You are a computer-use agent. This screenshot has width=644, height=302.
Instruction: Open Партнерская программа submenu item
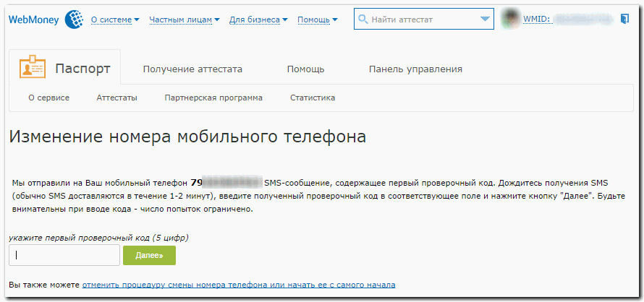[x=213, y=98]
